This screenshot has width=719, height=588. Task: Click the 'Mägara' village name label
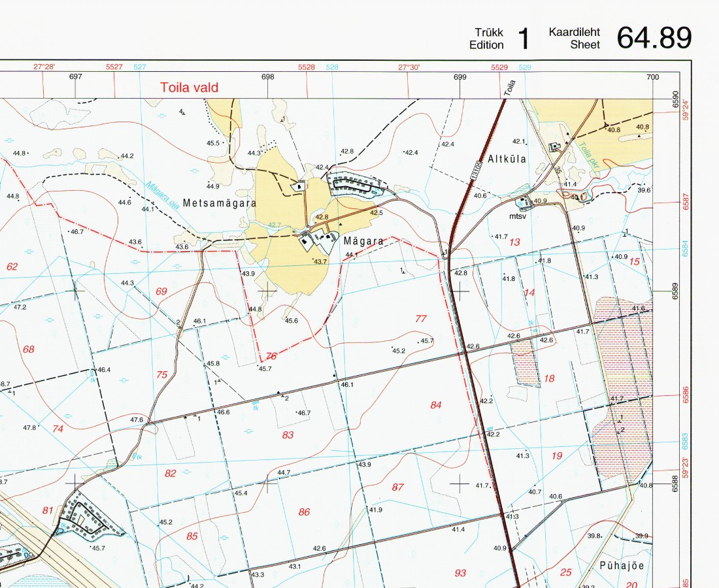click(363, 241)
